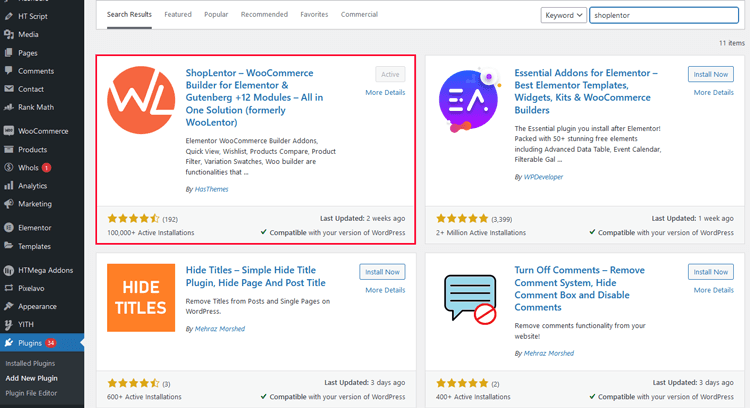Click the Plugins 34 update badge
Image resolution: width=750 pixels, height=408 pixels.
[51, 343]
